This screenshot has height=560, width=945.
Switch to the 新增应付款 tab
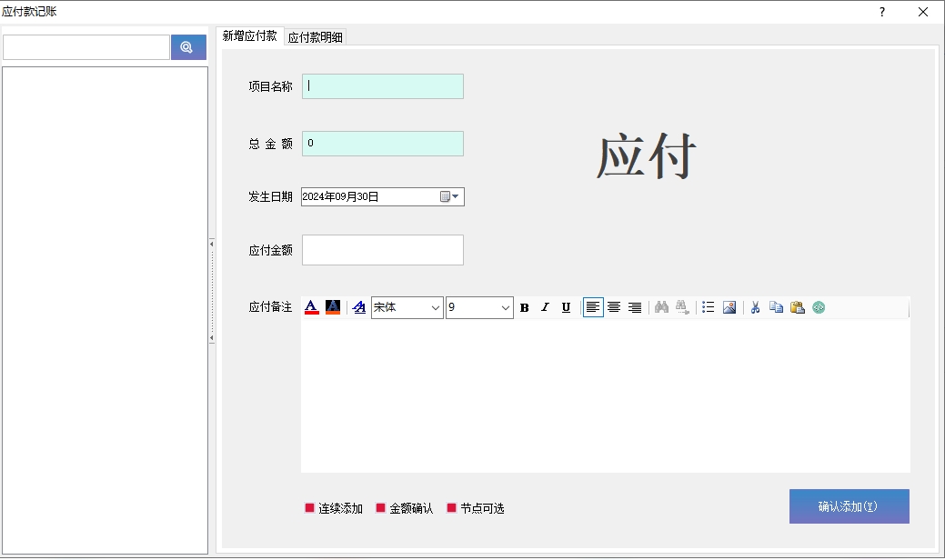[x=249, y=36]
